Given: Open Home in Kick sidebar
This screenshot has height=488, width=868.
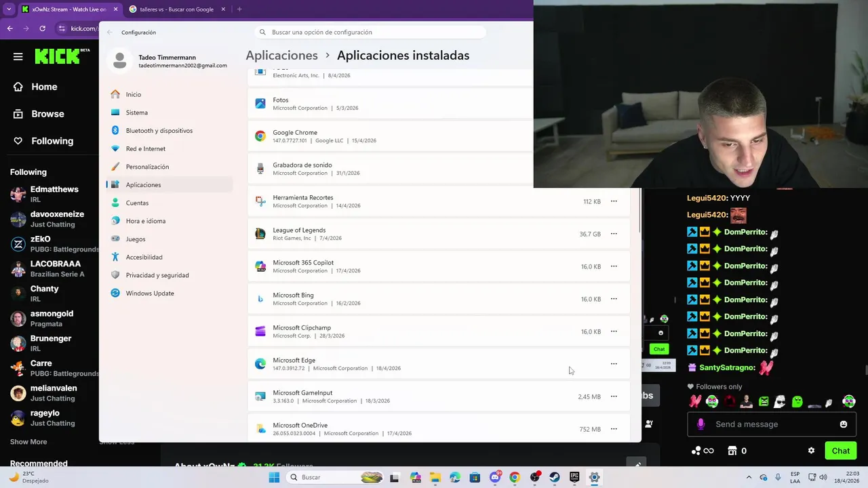Looking at the screenshot, I should (44, 87).
